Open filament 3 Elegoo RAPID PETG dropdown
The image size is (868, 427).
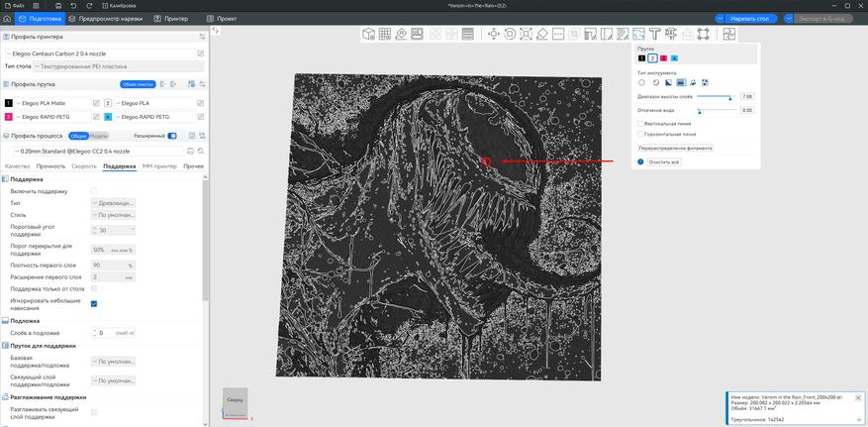[x=52, y=117]
